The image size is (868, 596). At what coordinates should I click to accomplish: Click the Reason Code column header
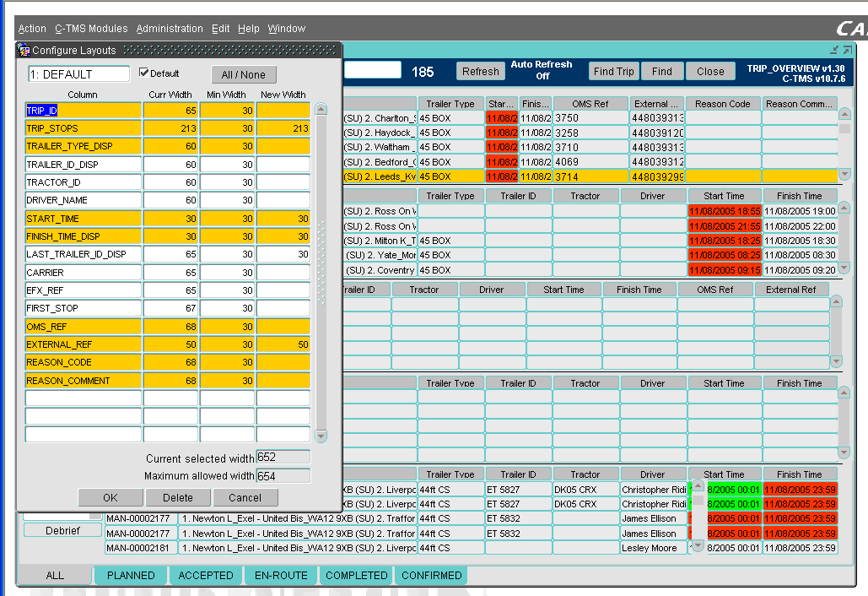(x=723, y=104)
